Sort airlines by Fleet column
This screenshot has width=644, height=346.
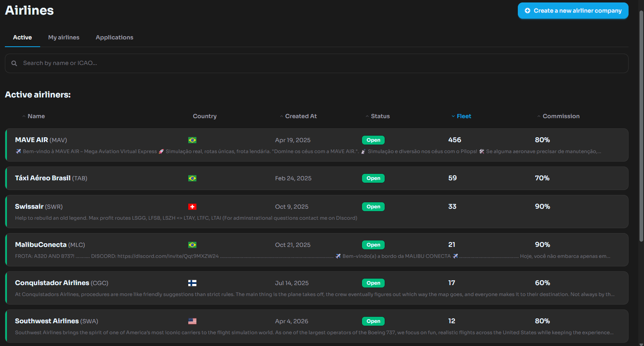coord(461,116)
